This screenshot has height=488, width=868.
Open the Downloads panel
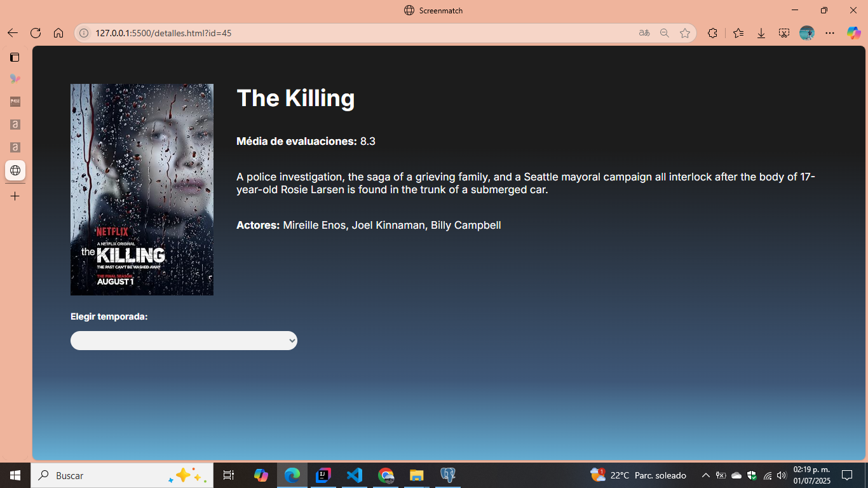(x=761, y=33)
